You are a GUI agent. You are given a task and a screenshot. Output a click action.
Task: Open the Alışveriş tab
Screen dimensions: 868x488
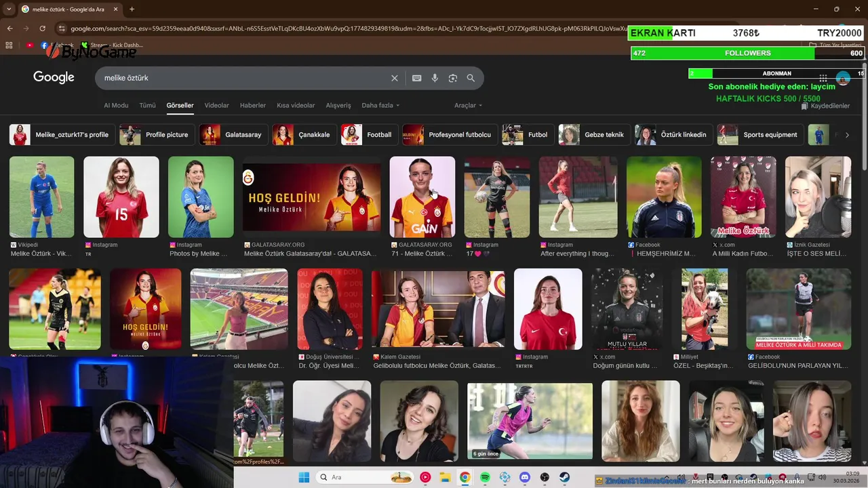point(338,106)
